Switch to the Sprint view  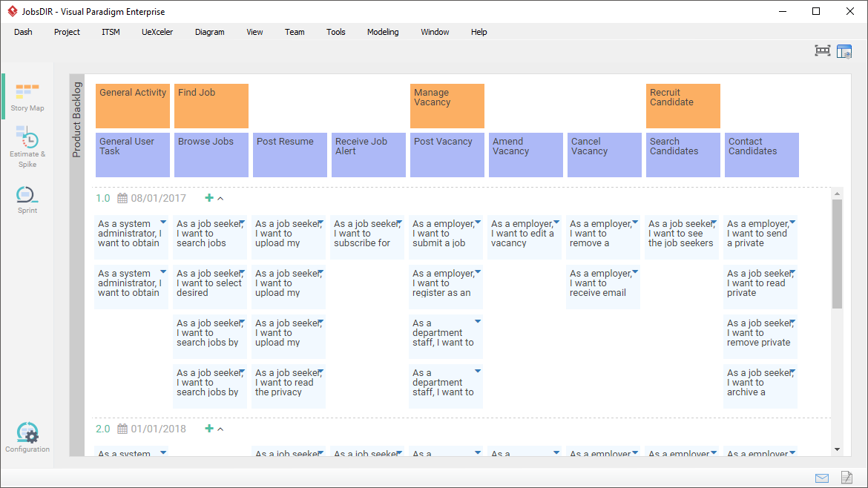[x=27, y=199]
